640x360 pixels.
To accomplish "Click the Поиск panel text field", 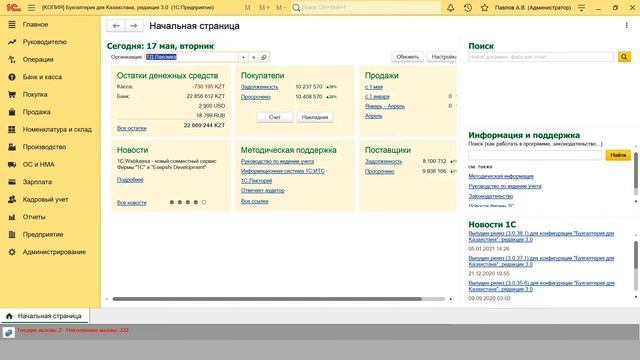I will click(x=541, y=57).
